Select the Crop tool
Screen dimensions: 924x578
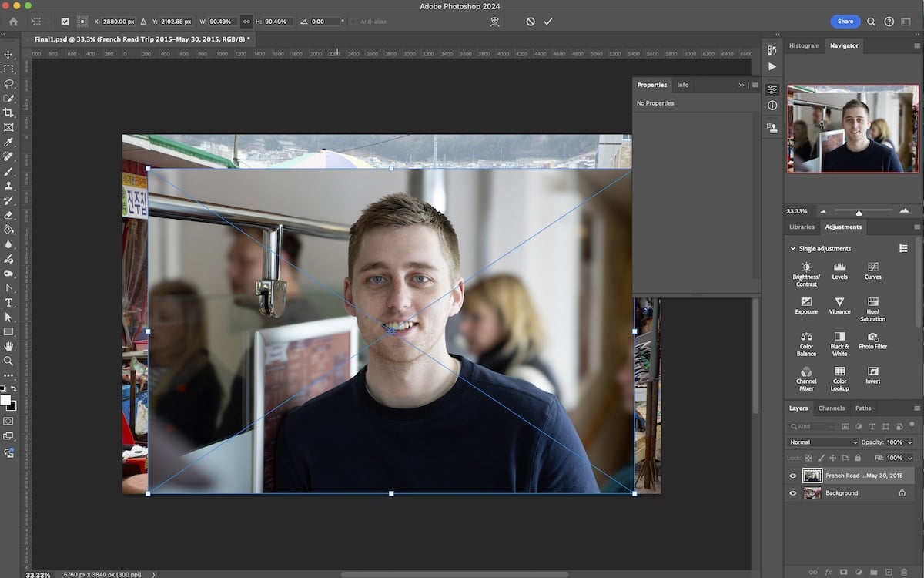(10, 113)
